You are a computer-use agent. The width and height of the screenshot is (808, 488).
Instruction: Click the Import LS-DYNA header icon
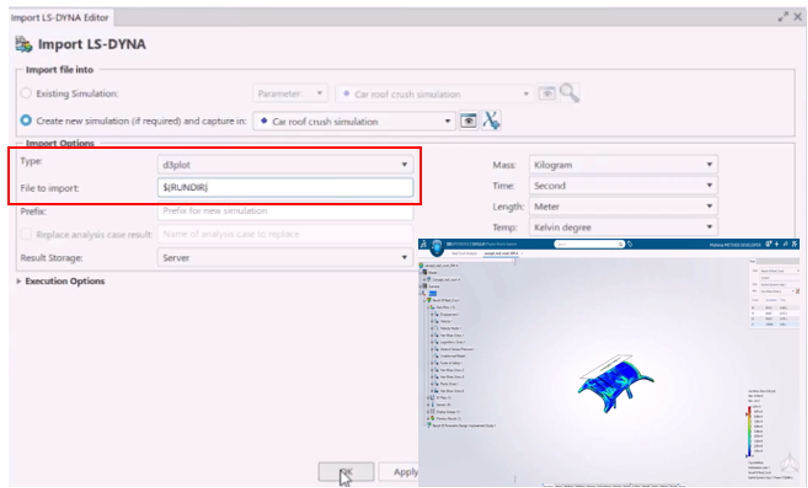tap(24, 44)
